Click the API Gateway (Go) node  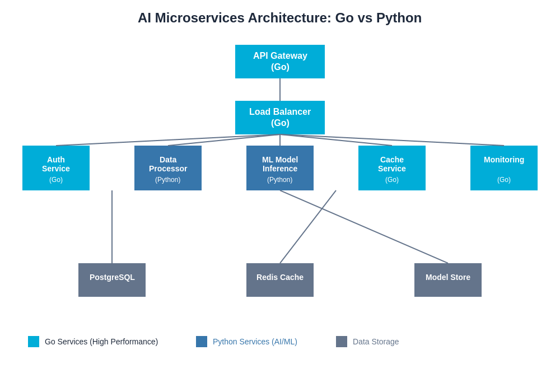tap(280, 62)
